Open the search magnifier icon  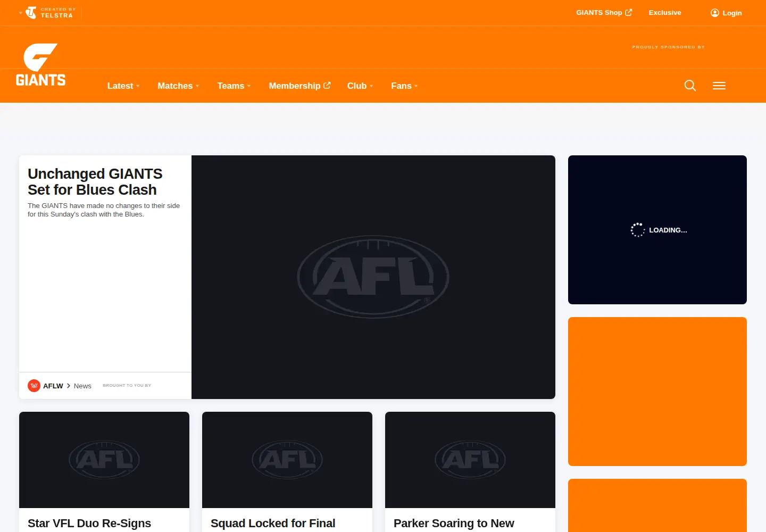tap(690, 86)
